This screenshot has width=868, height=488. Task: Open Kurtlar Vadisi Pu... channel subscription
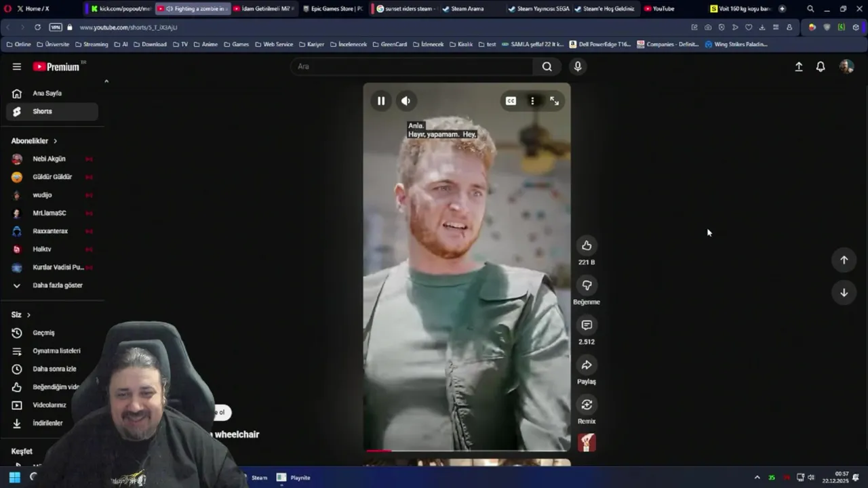coord(52,267)
